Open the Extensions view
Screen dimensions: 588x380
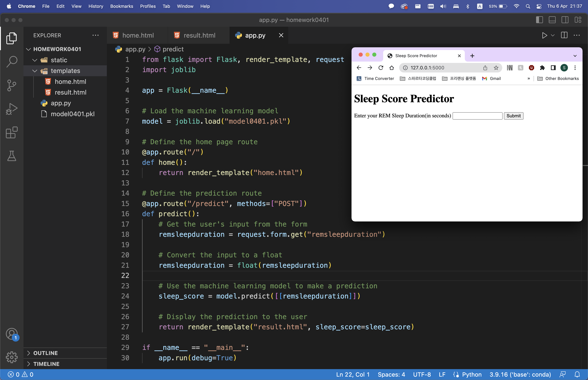[12, 133]
